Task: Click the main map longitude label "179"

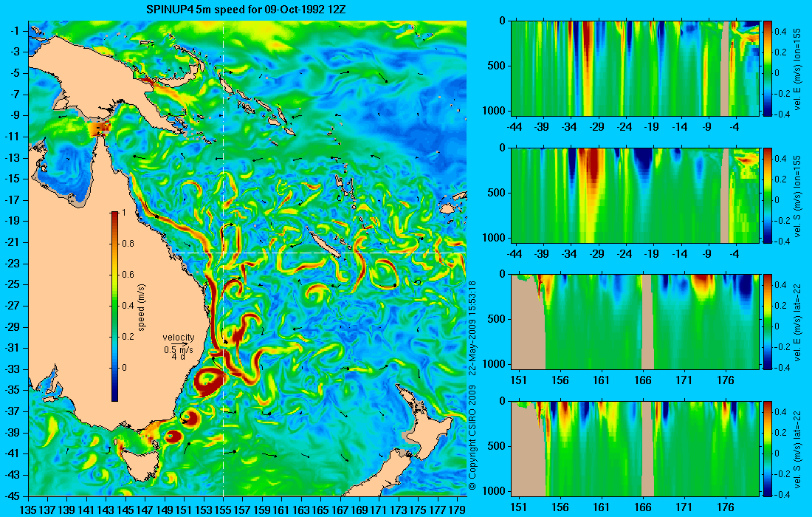Action: pyautogui.click(x=457, y=510)
